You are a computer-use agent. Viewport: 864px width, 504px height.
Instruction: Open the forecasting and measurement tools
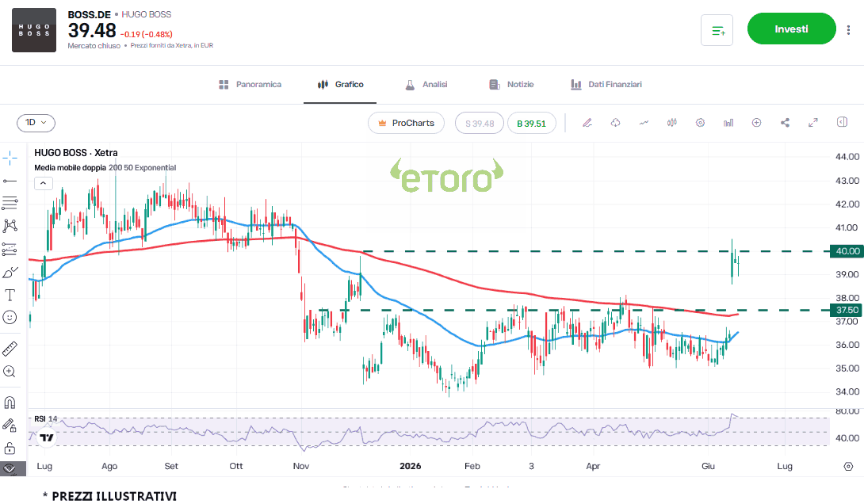(10, 250)
